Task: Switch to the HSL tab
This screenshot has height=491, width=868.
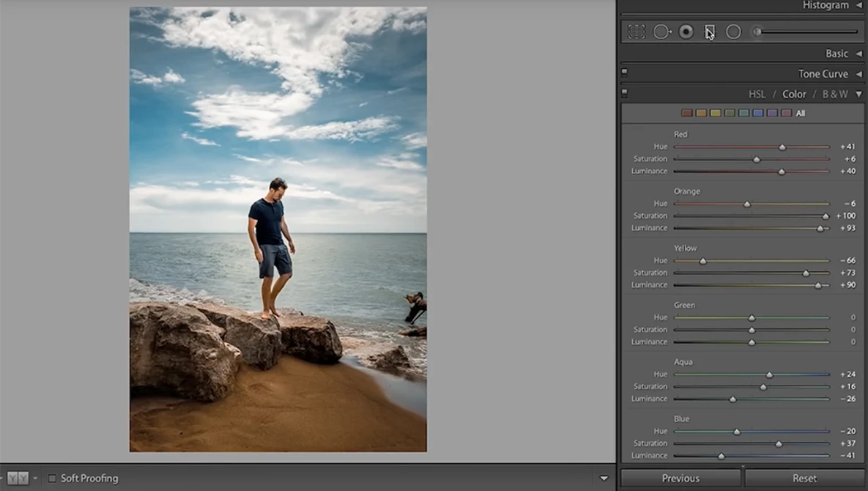Action: (x=757, y=94)
